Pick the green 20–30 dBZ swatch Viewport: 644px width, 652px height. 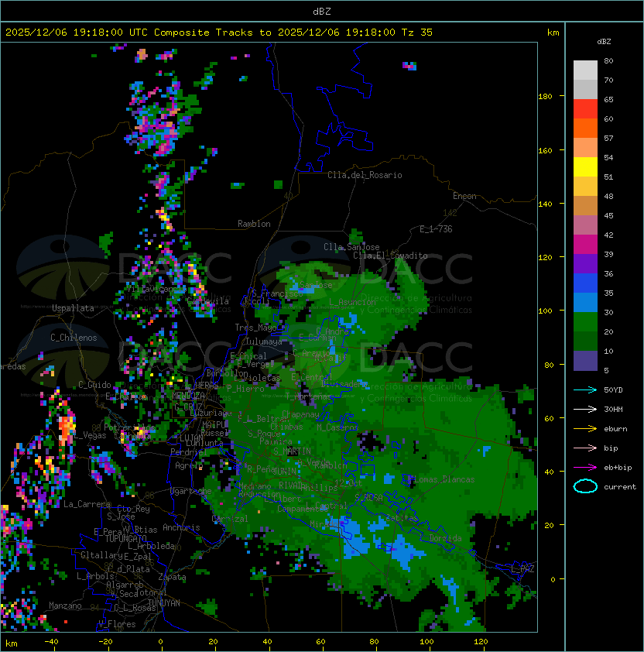pos(585,321)
